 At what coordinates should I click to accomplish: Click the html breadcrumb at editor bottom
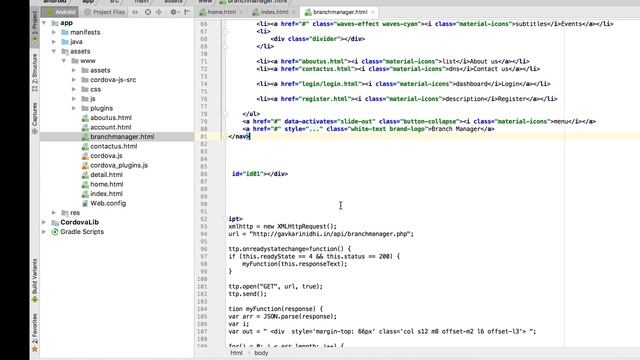pyautogui.click(x=236, y=353)
